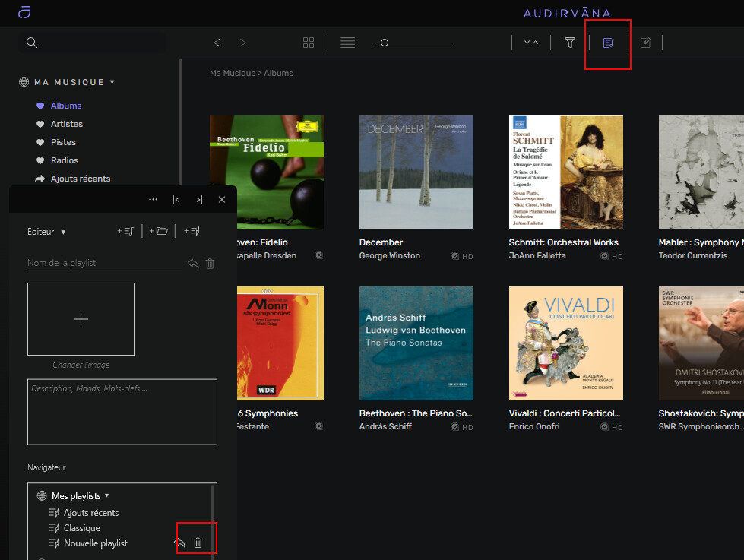The height and width of the screenshot is (560, 744).
Task: Select Artistes in the sidebar
Action: [x=67, y=124]
